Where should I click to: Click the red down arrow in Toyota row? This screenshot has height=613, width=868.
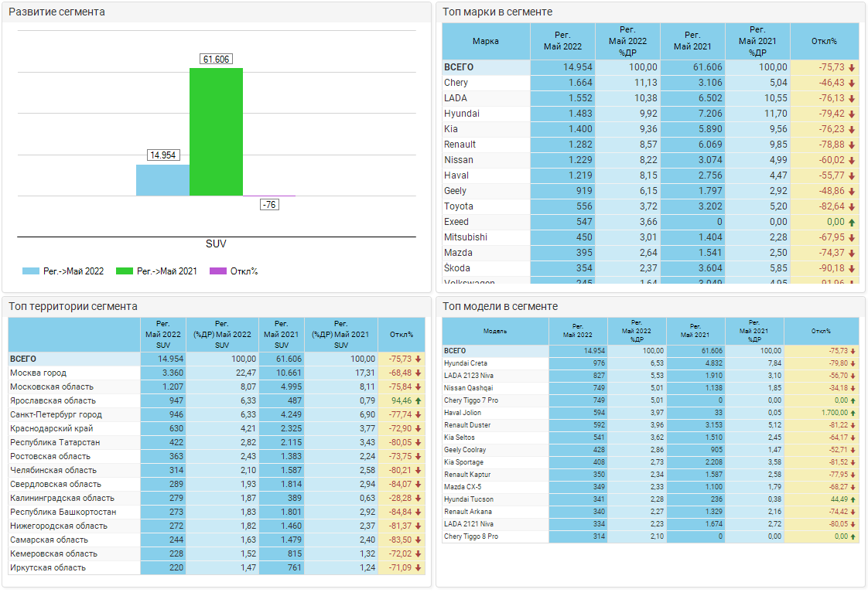(x=852, y=207)
